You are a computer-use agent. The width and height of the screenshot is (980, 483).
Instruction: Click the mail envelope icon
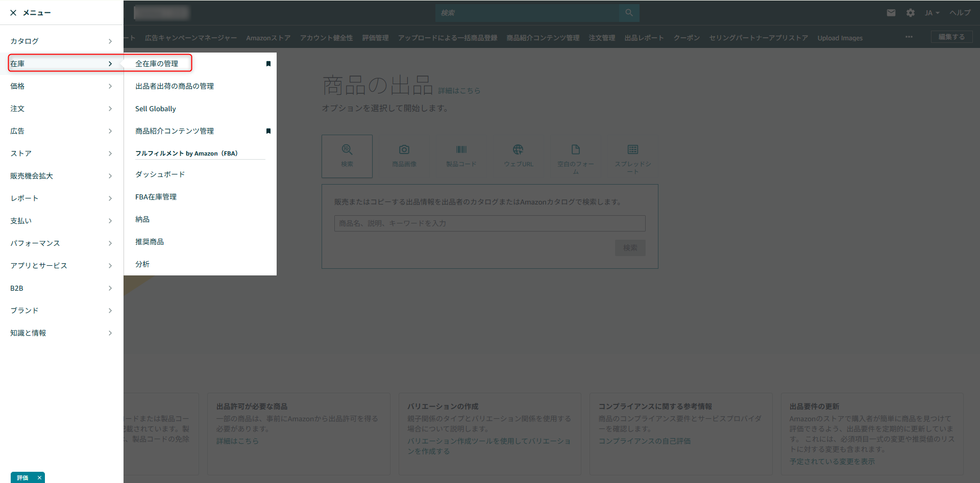coord(891,13)
